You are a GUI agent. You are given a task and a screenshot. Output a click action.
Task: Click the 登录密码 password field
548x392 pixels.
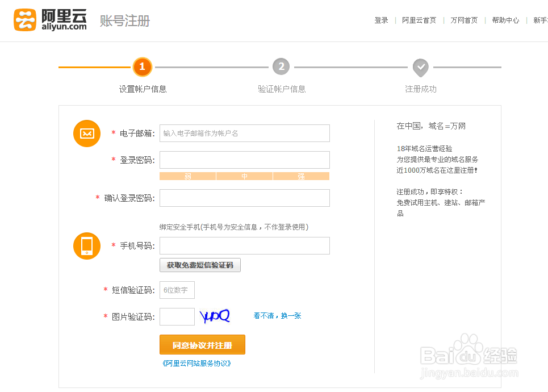pos(244,160)
